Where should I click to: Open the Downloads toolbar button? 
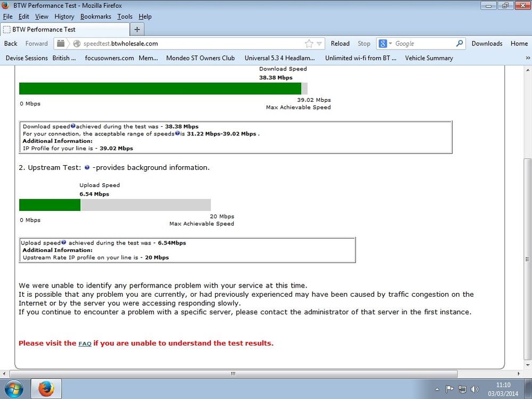click(x=487, y=44)
